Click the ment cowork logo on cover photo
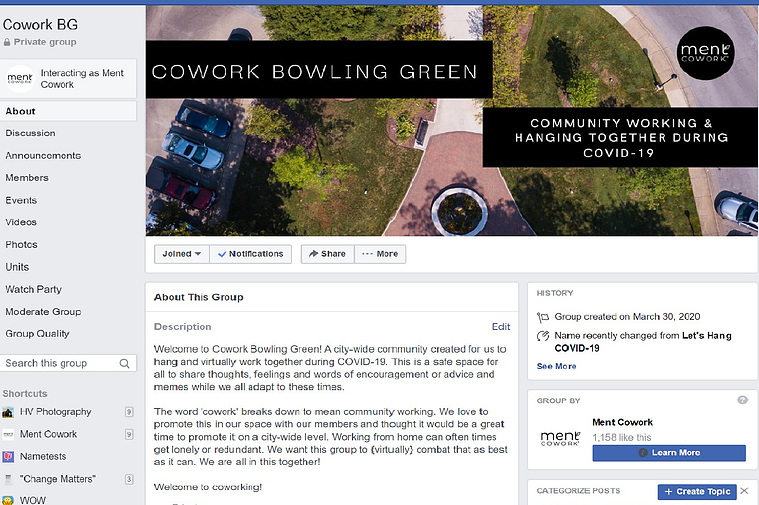The image size is (759, 505). (x=705, y=53)
